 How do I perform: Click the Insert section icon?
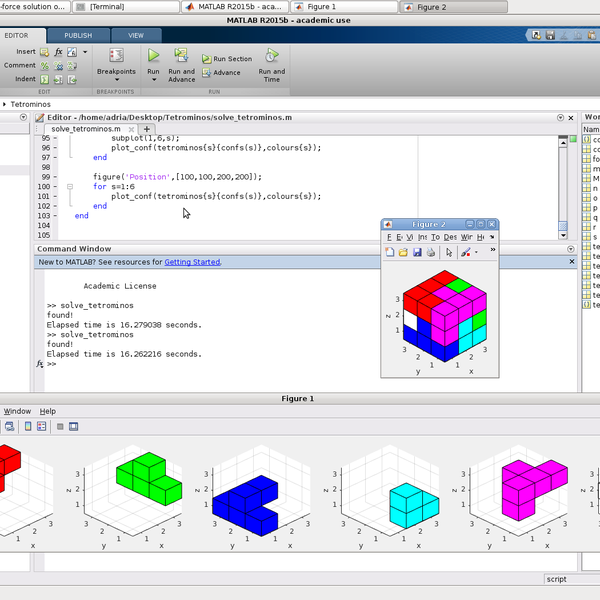coord(44,52)
